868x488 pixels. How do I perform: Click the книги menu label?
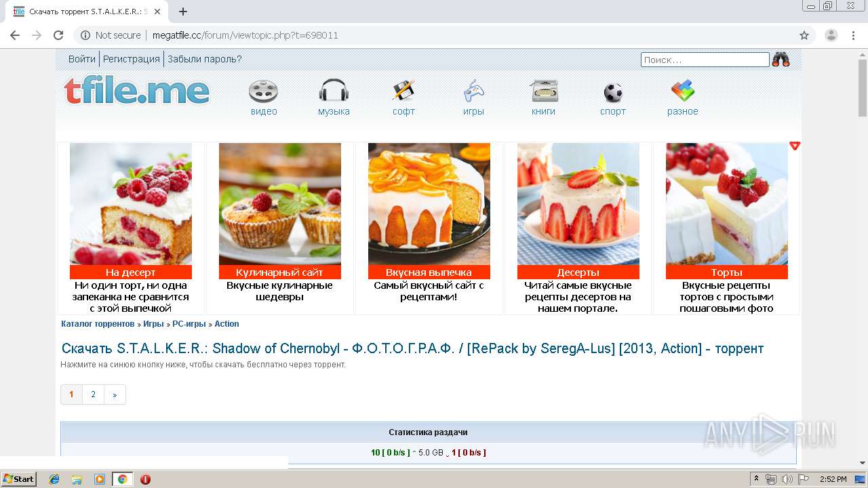coord(543,111)
